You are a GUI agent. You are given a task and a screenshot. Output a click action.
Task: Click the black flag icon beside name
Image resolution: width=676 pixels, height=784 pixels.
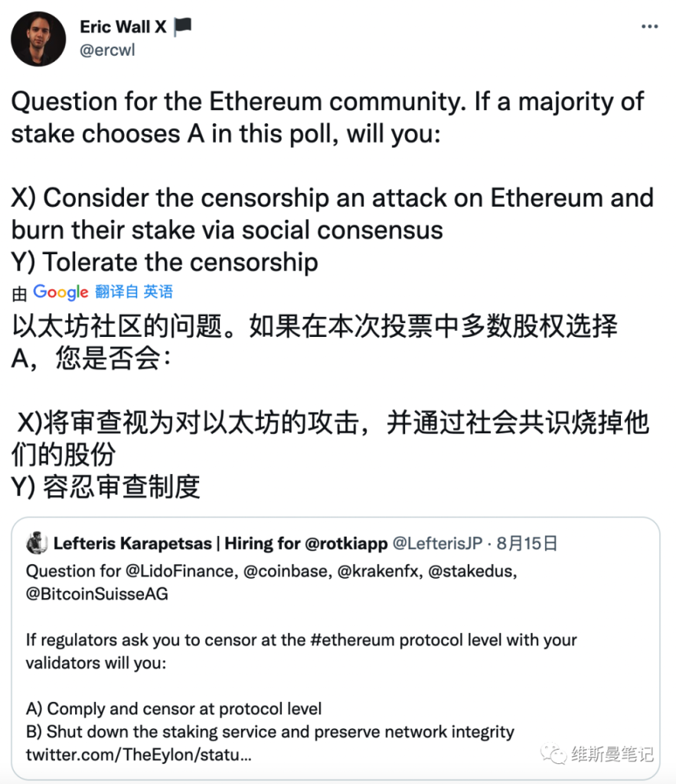pyautogui.click(x=182, y=27)
